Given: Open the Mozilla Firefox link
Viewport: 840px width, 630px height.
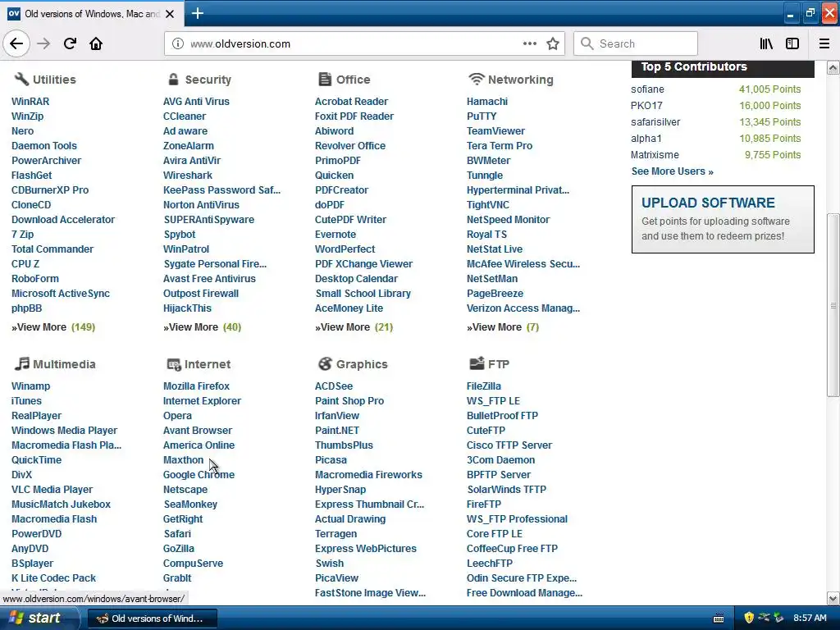Looking at the screenshot, I should [x=196, y=386].
